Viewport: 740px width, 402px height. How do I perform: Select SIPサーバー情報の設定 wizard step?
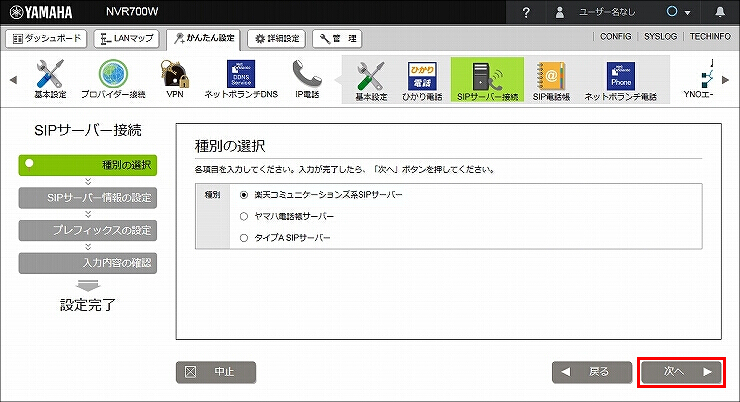(88, 198)
